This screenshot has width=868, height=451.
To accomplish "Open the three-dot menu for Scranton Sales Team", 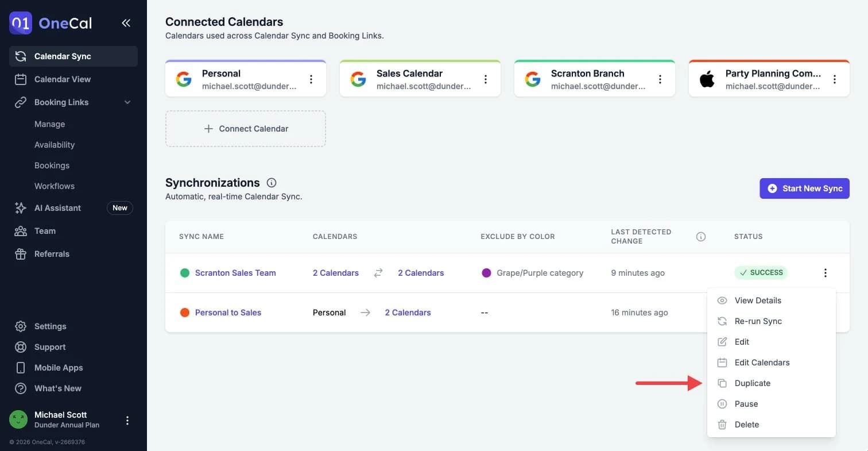I will pos(826,273).
